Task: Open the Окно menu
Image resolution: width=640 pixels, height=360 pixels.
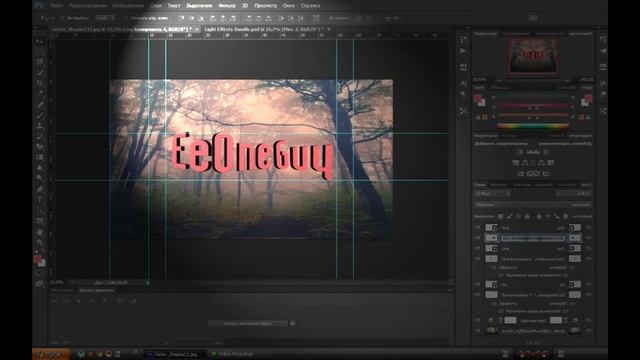Action: (289, 6)
